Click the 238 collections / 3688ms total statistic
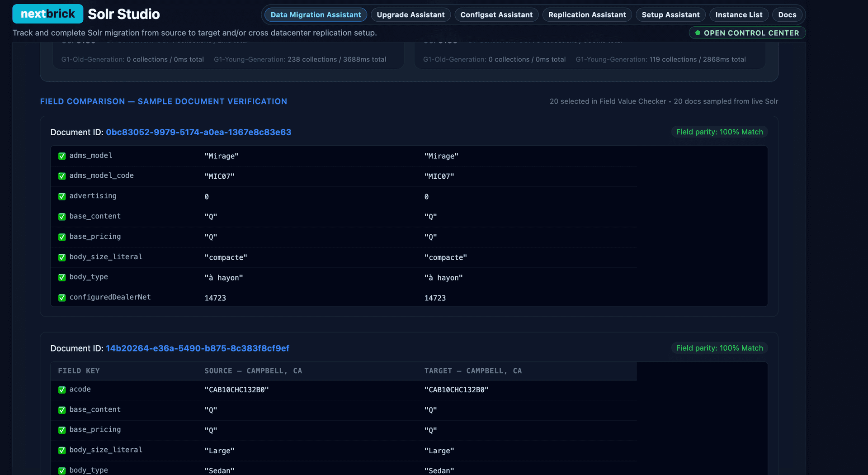868x475 pixels. (x=337, y=59)
